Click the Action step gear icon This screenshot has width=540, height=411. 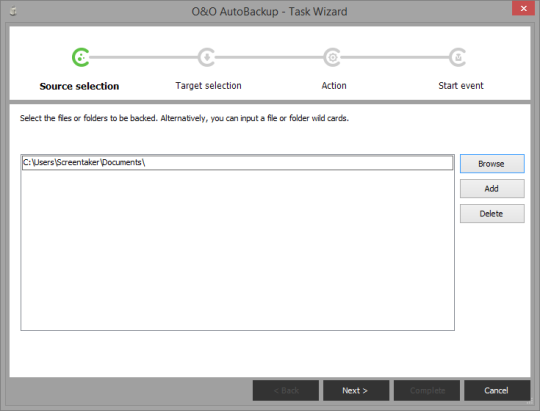tap(332, 57)
